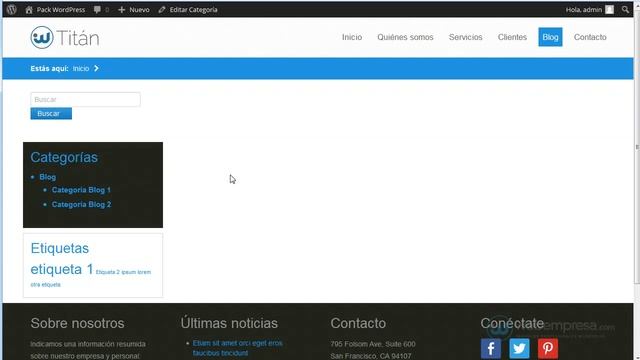The height and width of the screenshot is (360, 640).
Task: Click the Titán site logo
Action: coord(65,38)
